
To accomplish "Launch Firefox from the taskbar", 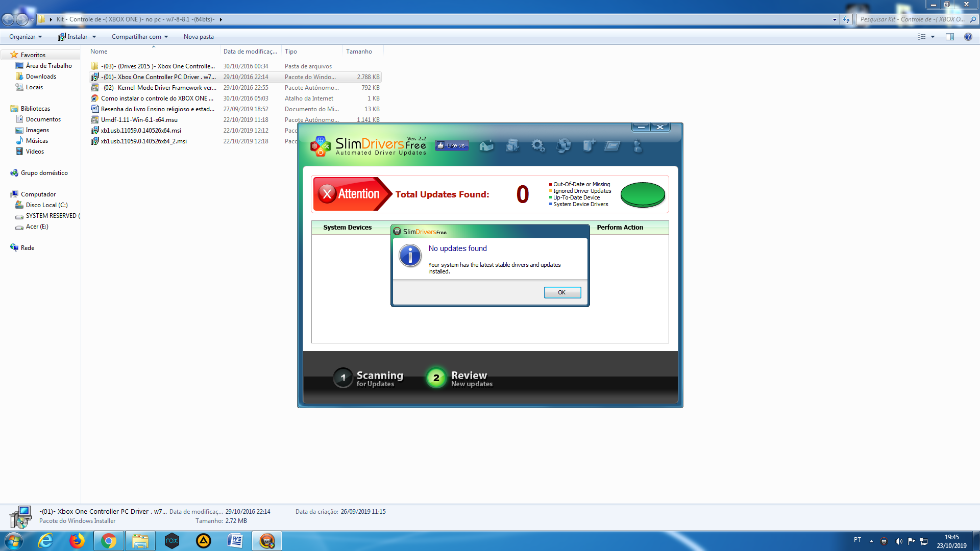I will (77, 541).
